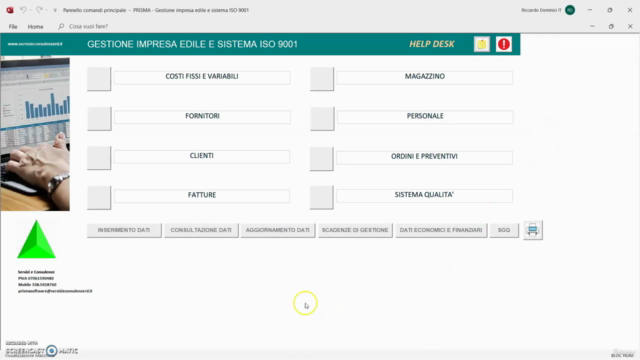
Task: Click the HELP DESK link in the header
Action: pyautogui.click(x=432, y=44)
